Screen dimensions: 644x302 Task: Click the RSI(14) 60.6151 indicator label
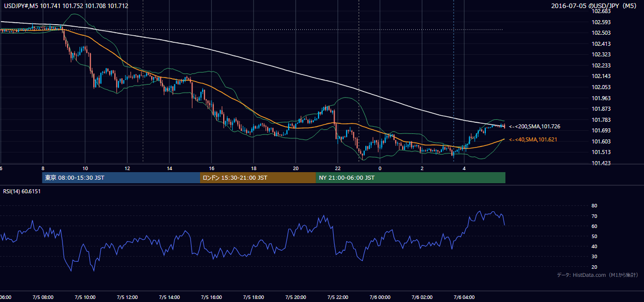pyautogui.click(x=22, y=191)
